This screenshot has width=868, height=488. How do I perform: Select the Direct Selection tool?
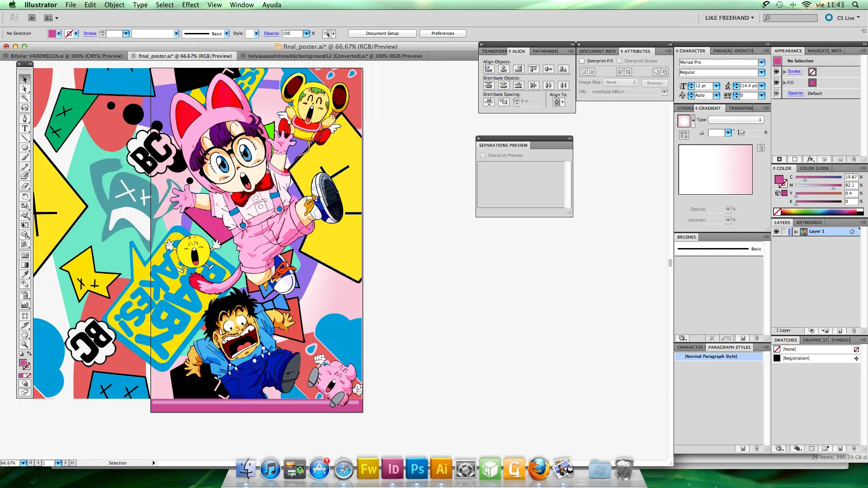pos(25,89)
